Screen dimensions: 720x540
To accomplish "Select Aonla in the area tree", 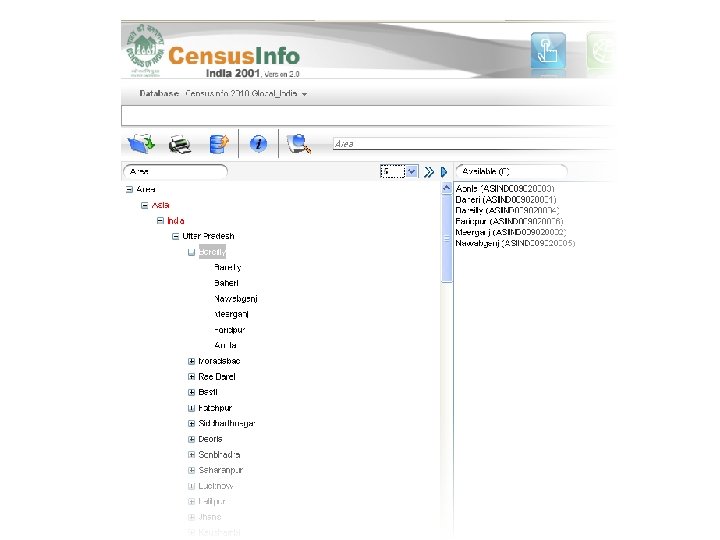I will 225,345.
